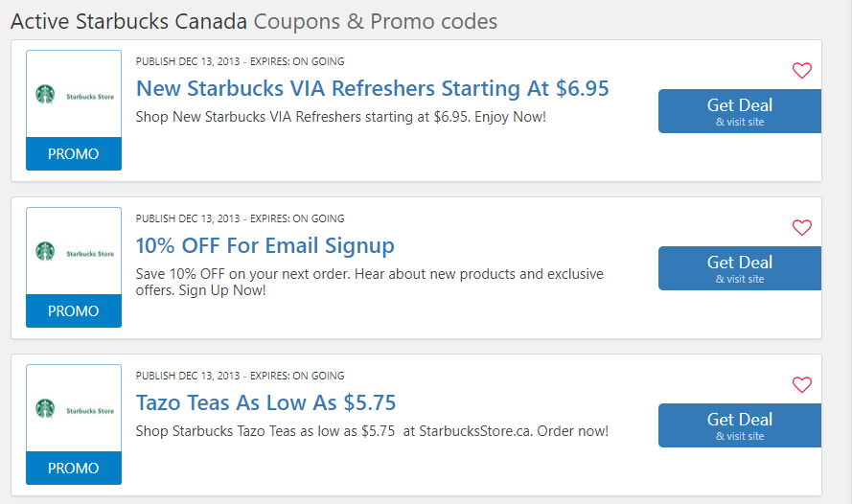Click PROMO label on the Tazo Teas card
The image size is (852, 504).
pyautogui.click(x=74, y=468)
